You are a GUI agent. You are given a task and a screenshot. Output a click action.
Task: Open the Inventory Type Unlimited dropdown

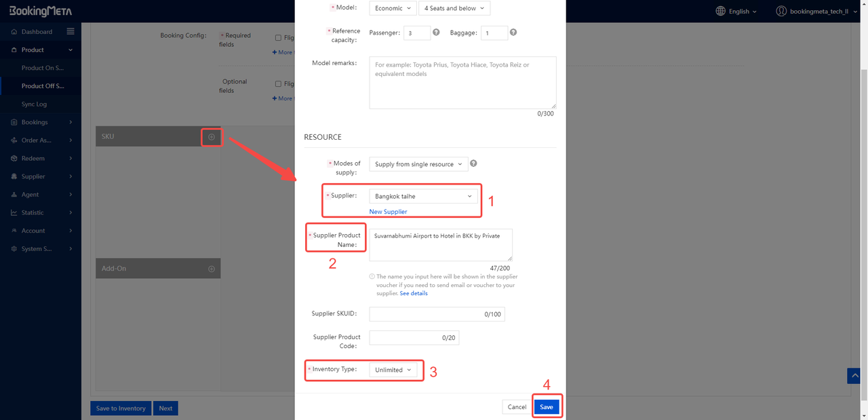click(393, 370)
